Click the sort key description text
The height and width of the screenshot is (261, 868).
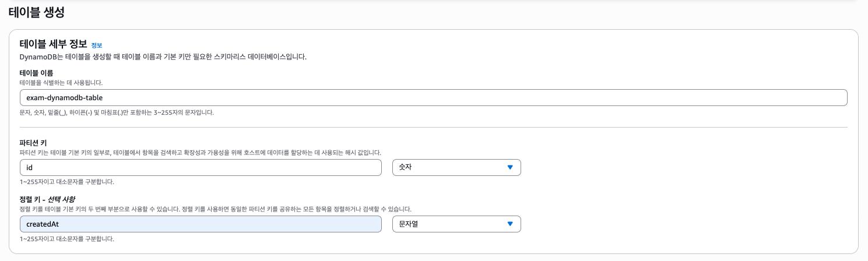click(x=216, y=209)
